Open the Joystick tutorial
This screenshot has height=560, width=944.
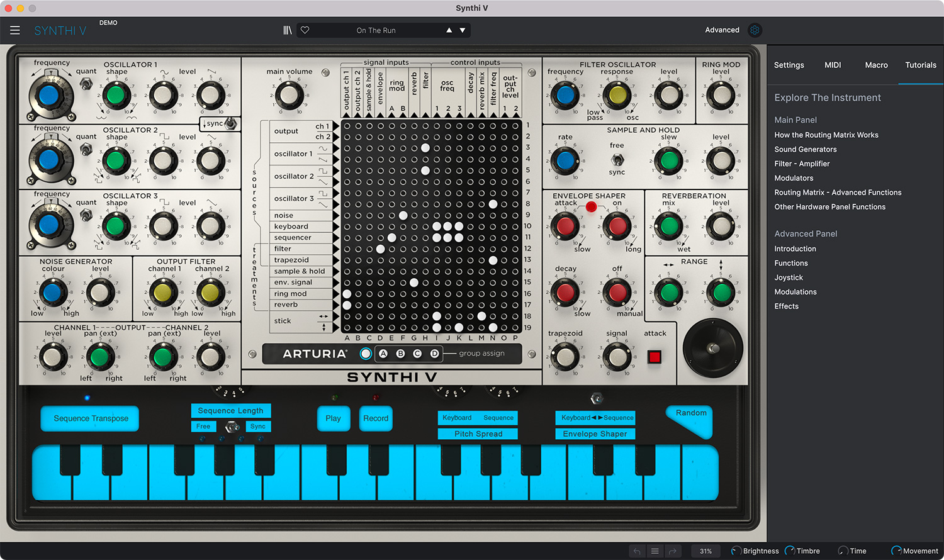(789, 277)
